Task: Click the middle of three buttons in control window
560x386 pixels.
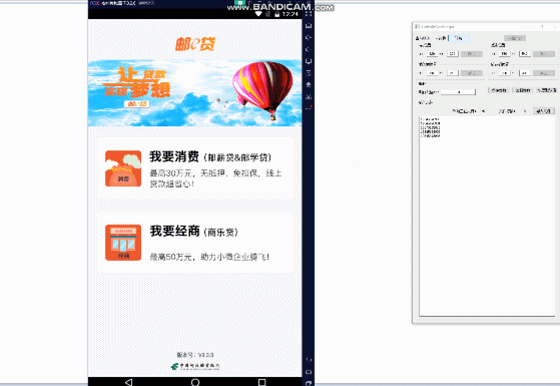Action: [x=522, y=90]
